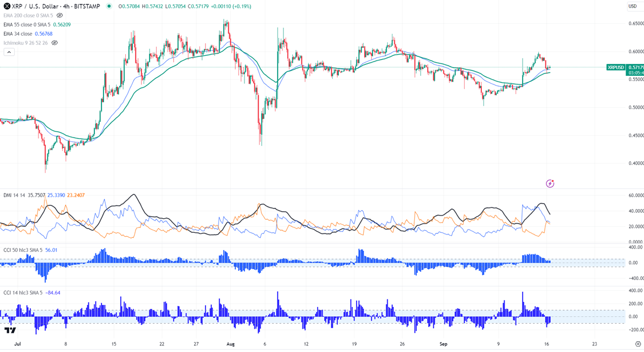Select the EMA 34 close legend entry
The width and height of the screenshot is (644, 352).
pos(18,34)
